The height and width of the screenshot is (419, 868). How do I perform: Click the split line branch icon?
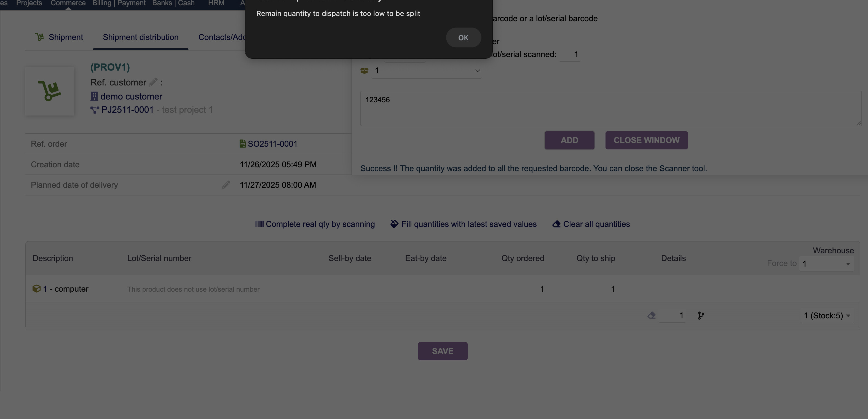coord(701,316)
